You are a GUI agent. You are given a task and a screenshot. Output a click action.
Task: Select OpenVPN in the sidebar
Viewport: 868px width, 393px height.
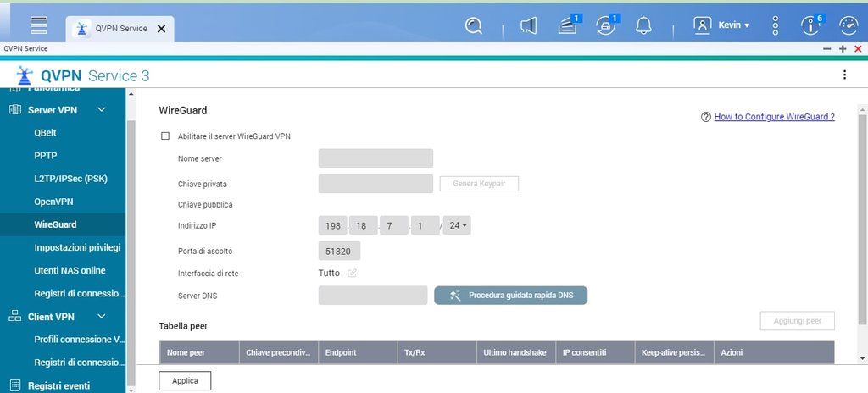point(53,202)
